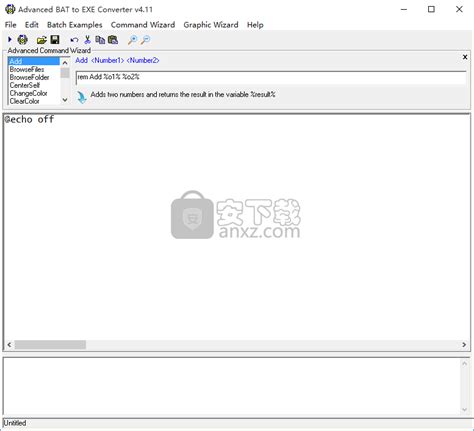Open the Edit menu

click(32, 25)
